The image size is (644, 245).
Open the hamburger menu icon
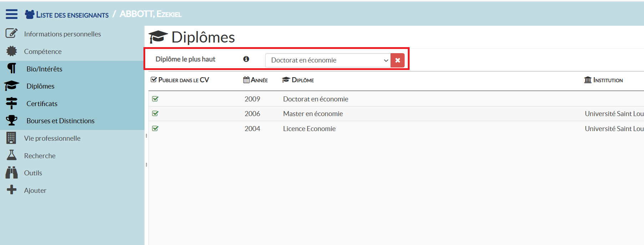pyautogui.click(x=11, y=14)
